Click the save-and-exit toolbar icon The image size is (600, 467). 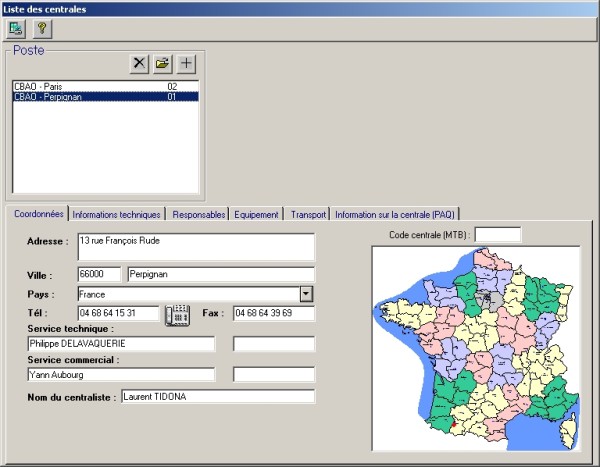click(16, 28)
